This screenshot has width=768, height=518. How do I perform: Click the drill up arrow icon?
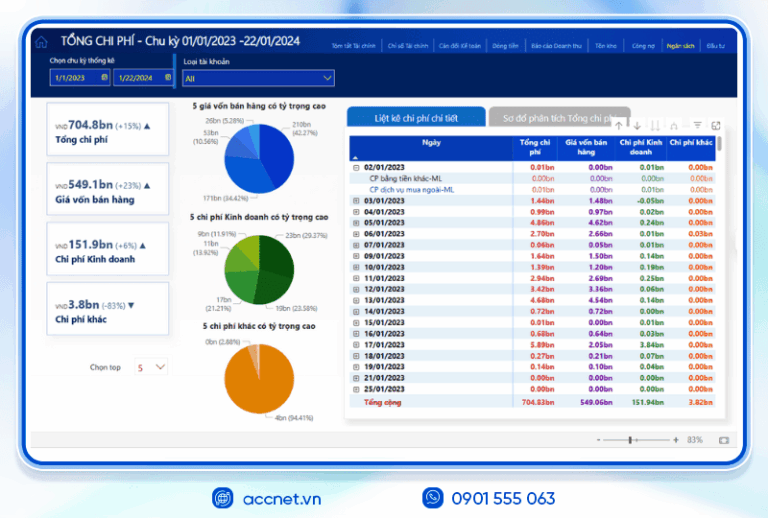[x=620, y=125]
